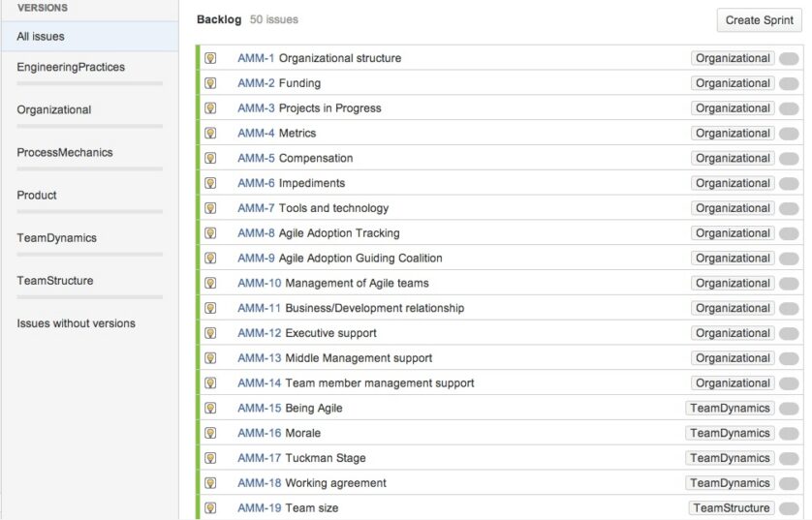The height and width of the screenshot is (520, 812).
Task: Click the EngineeringPractices progress bar
Action: 89,83
